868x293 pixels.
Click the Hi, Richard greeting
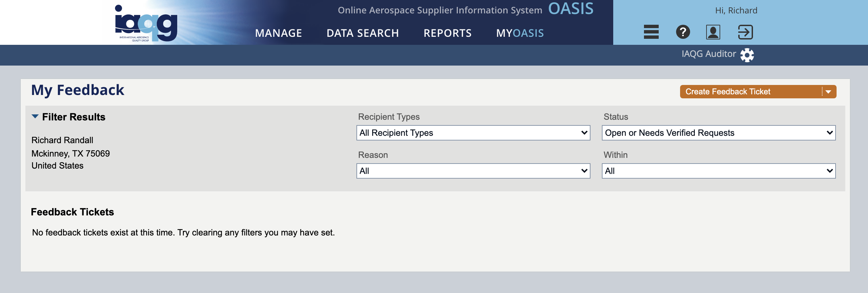pyautogui.click(x=736, y=10)
